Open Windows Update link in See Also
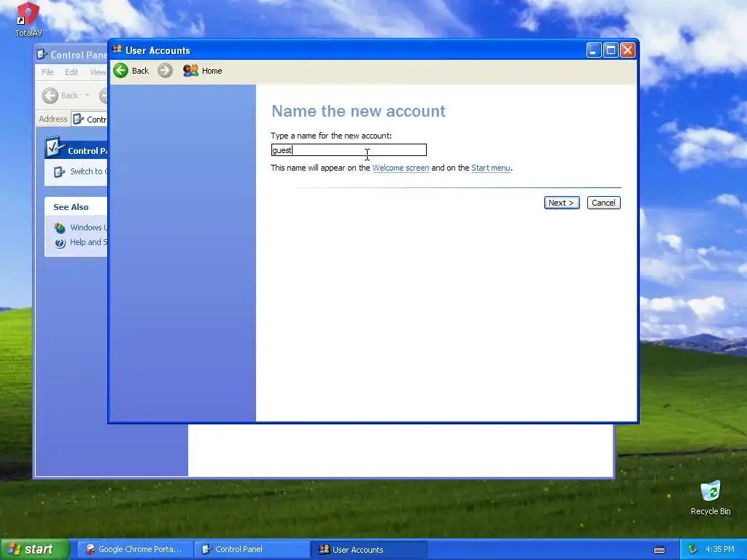Viewport: 747px width, 560px height. pos(88,227)
